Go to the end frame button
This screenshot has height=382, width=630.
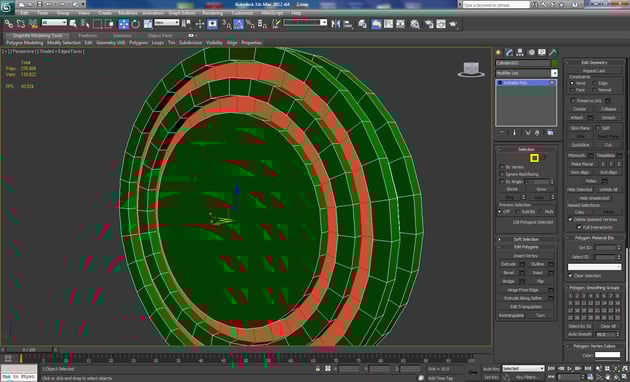(587, 368)
